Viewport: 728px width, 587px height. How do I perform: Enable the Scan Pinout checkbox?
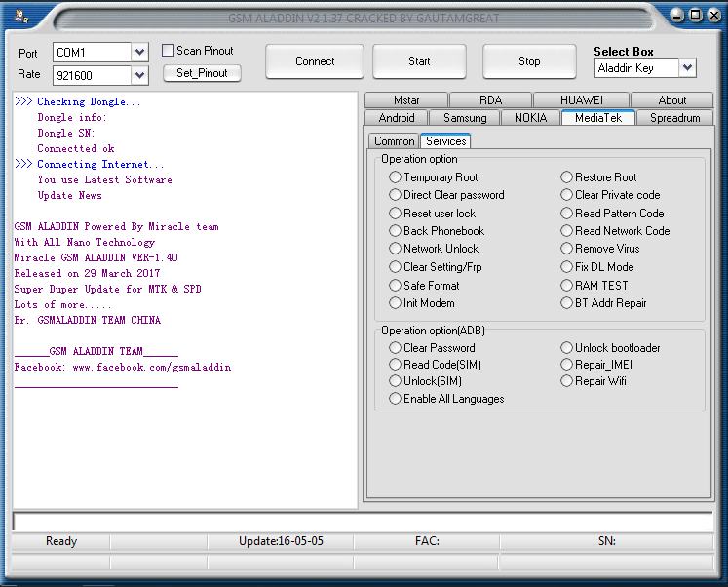[x=168, y=50]
